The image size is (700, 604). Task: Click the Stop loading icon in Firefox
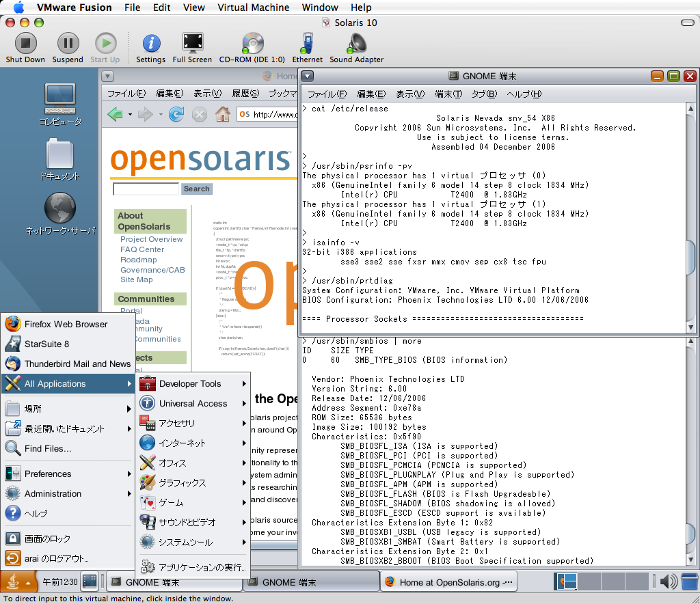[200, 115]
